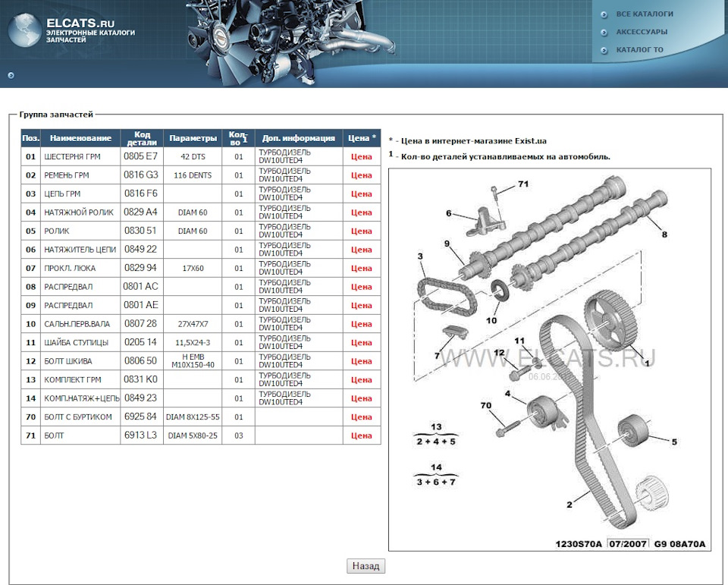Click the НАТЯЖНОЙ РОЛИК name cell
This screenshot has width=728, height=585.
[81, 212]
